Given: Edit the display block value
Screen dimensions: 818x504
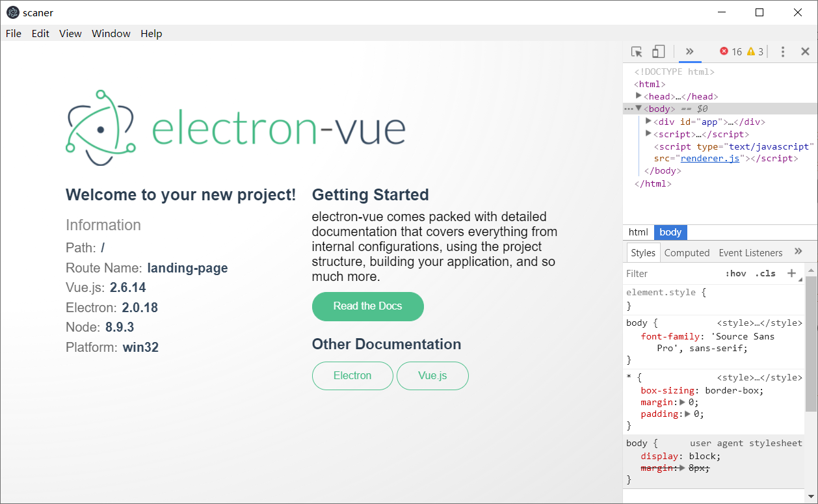Looking at the screenshot, I should (702, 457).
